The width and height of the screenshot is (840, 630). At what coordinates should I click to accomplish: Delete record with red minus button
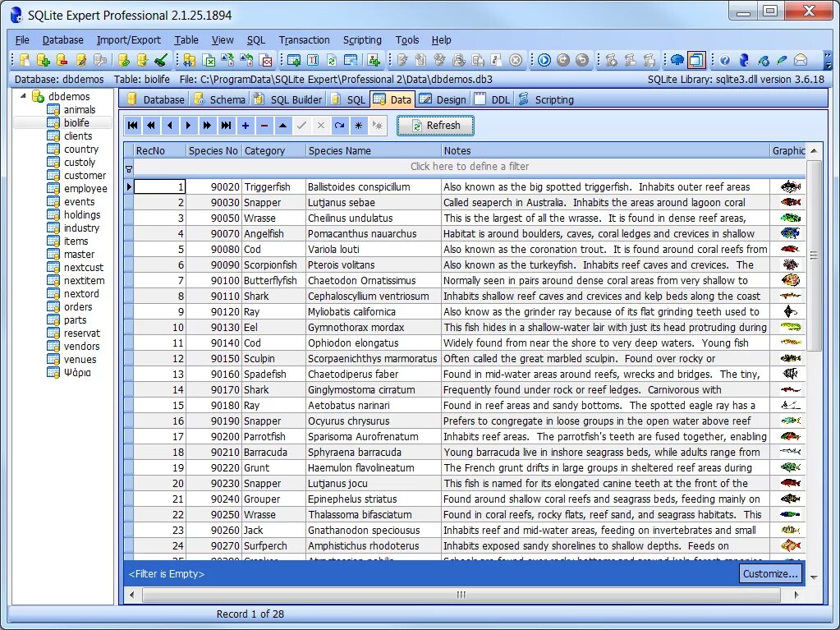click(x=264, y=126)
